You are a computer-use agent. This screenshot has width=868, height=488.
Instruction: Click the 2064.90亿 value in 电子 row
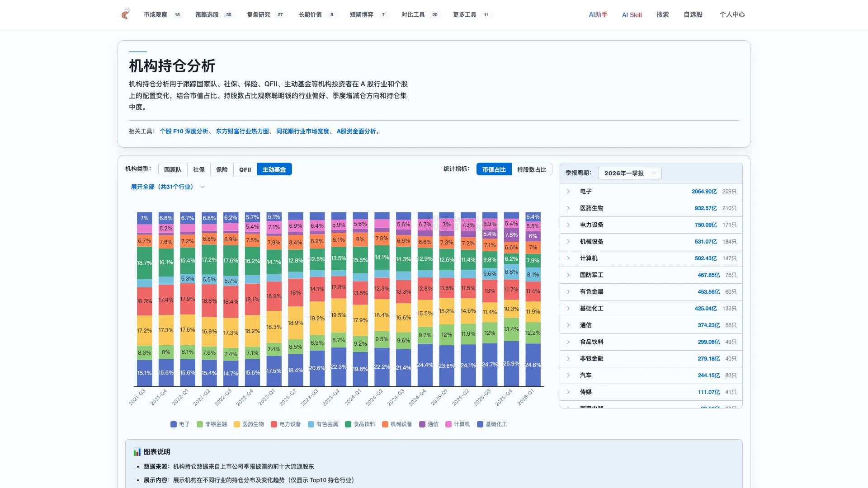click(704, 192)
